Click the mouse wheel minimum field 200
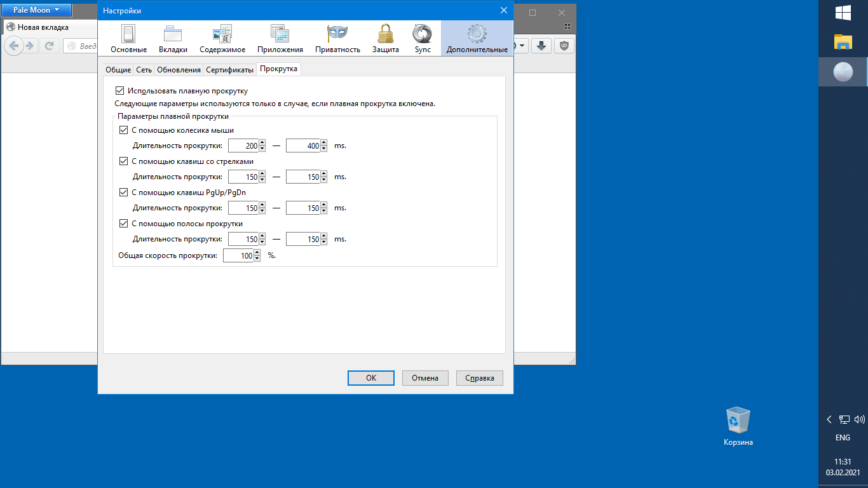The image size is (868, 488). coord(243,146)
